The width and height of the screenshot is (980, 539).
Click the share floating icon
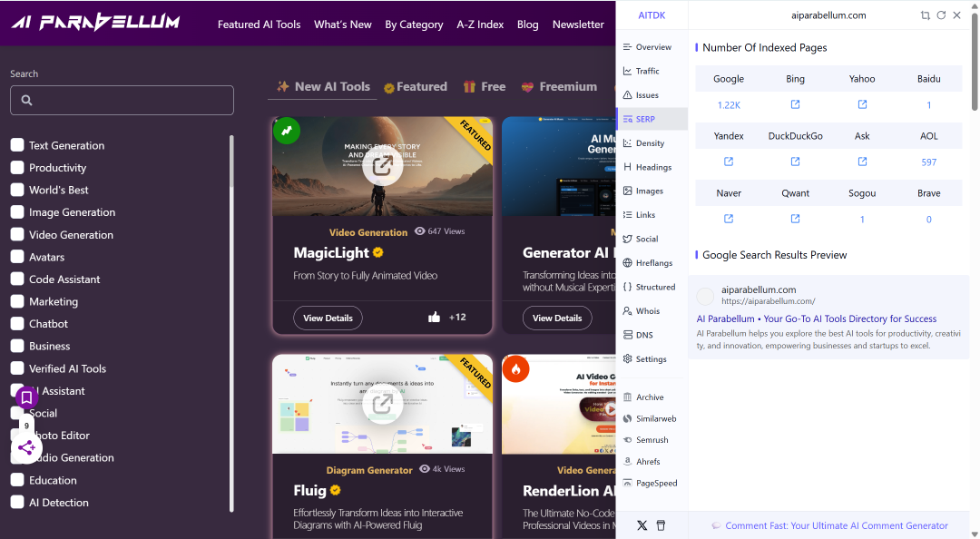pyautogui.click(x=26, y=447)
